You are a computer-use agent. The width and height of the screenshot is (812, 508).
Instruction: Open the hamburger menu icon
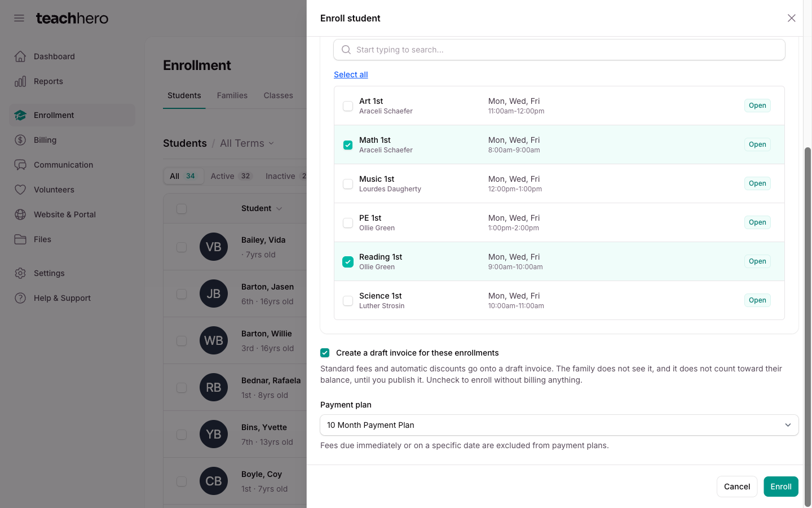coord(19,18)
